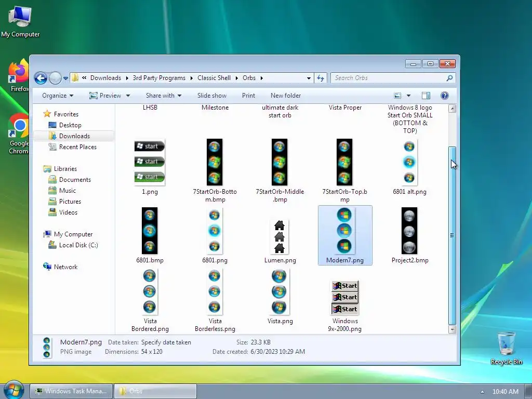This screenshot has height=399, width=532.
Task: Click the ultimate dark start orb label
Action: pyautogui.click(x=280, y=111)
